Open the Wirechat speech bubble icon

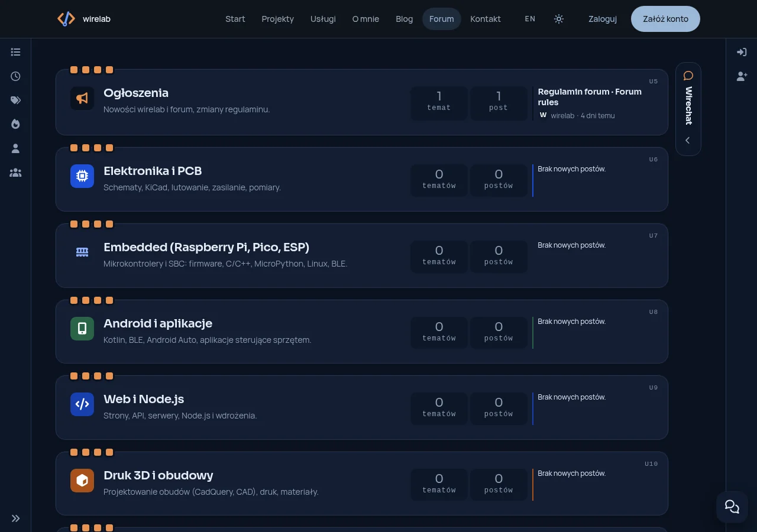point(688,76)
